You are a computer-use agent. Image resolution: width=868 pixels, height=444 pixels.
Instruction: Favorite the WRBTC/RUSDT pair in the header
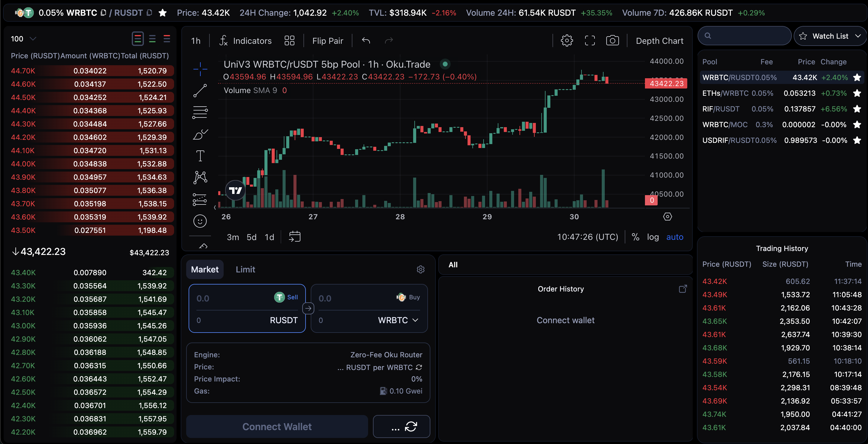click(163, 13)
